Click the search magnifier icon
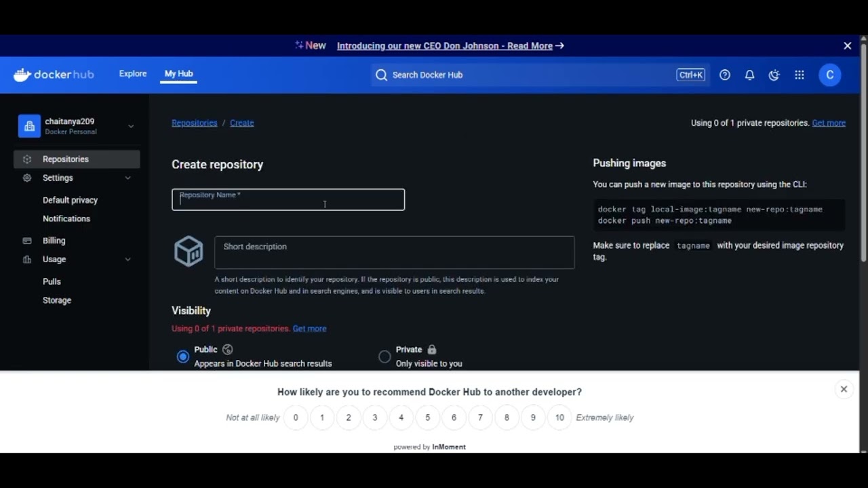This screenshot has width=868, height=488. (381, 75)
